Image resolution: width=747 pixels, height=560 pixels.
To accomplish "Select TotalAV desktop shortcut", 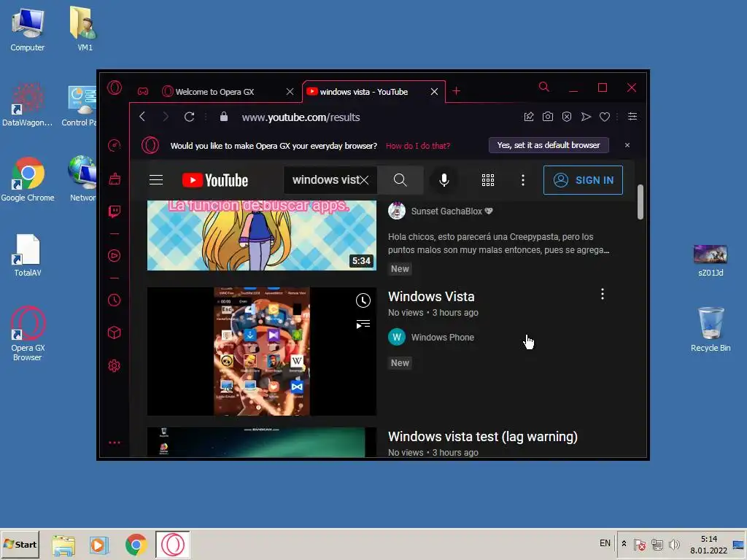I will pyautogui.click(x=27, y=255).
